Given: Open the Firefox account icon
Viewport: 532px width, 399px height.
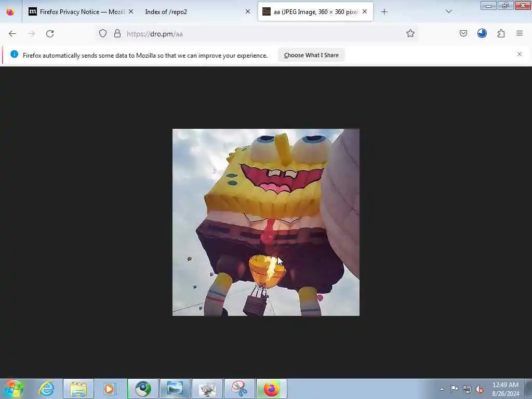Looking at the screenshot, I should click(482, 33).
